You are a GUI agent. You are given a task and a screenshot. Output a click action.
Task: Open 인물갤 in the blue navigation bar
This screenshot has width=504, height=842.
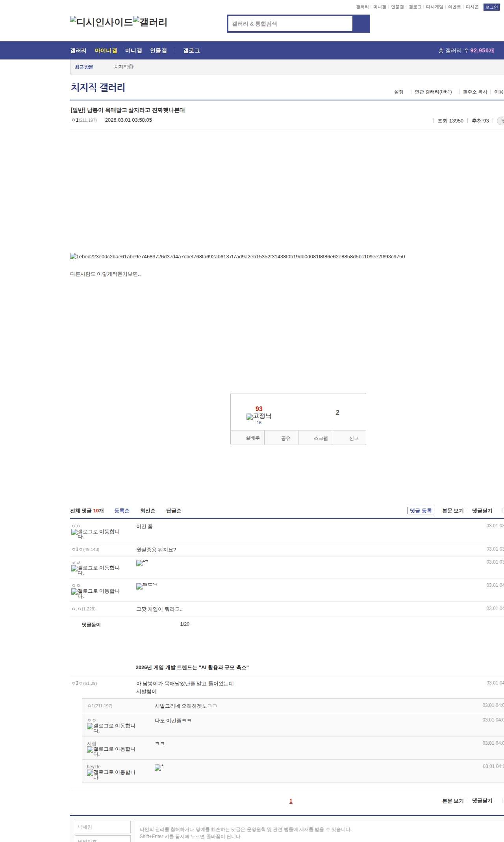pos(158,50)
